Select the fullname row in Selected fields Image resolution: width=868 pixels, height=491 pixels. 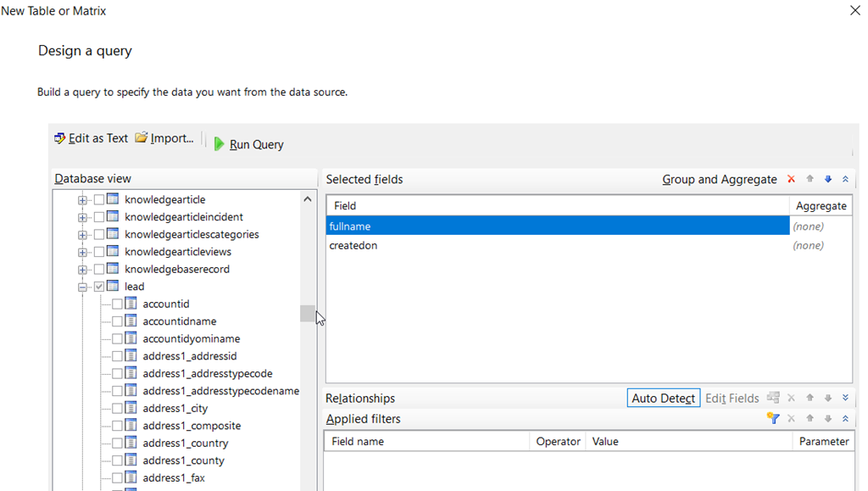[x=558, y=226]
